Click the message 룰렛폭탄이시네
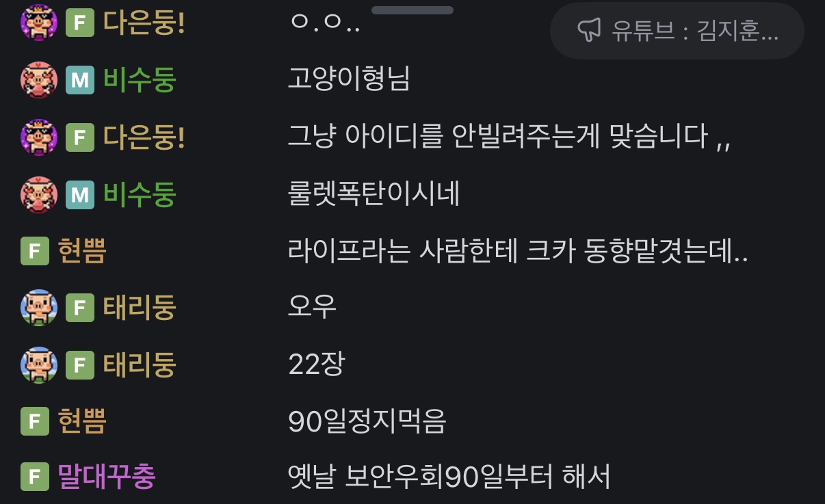 click(x=374, y=195)
